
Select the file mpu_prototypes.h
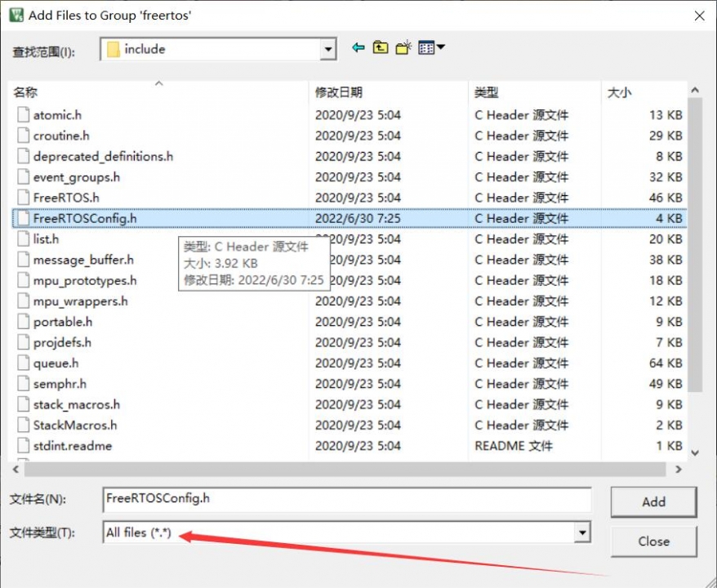coord(85,280)
